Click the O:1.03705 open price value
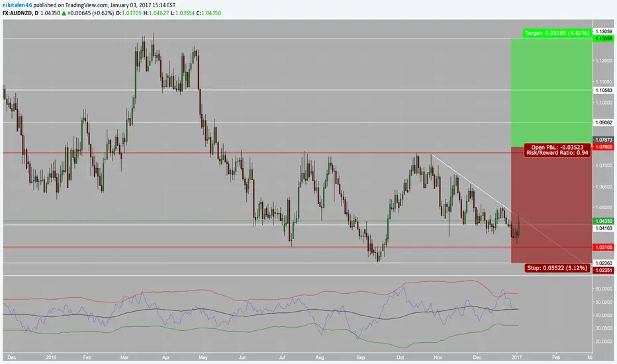Viewport: 617px width, 364px height. click(x=128, y=13)
